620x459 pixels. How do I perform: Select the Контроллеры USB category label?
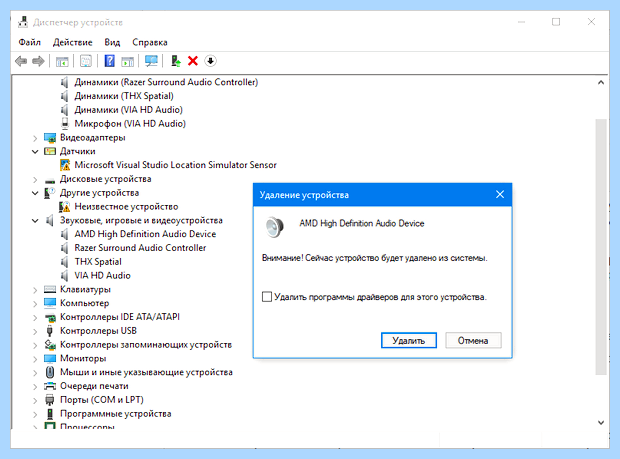pos(98,331)
